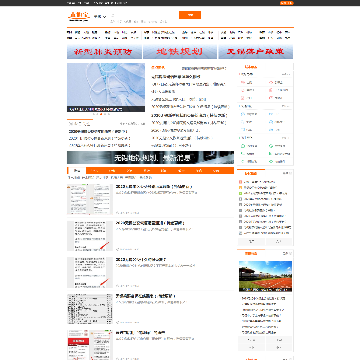360x360 pixels.
Task: Open the 新型肺炎预防 banner
Action: tap(104, 52)
